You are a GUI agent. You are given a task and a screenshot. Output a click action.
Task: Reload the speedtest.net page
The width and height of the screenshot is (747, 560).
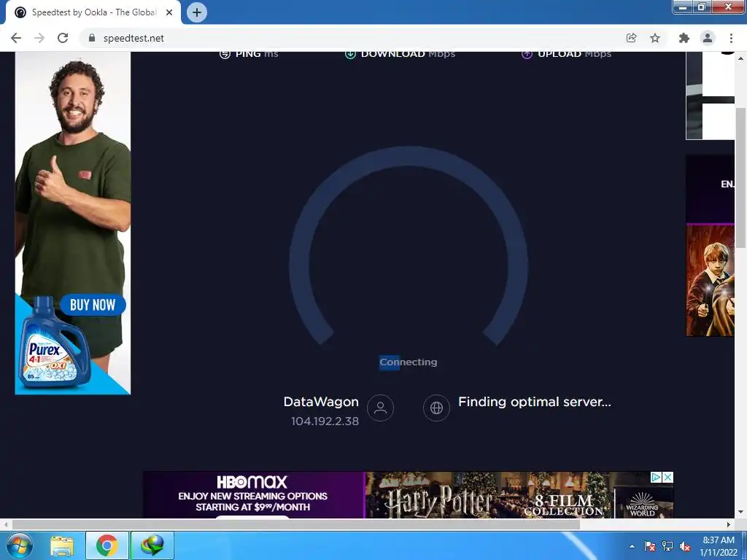[x=63, y=38]
